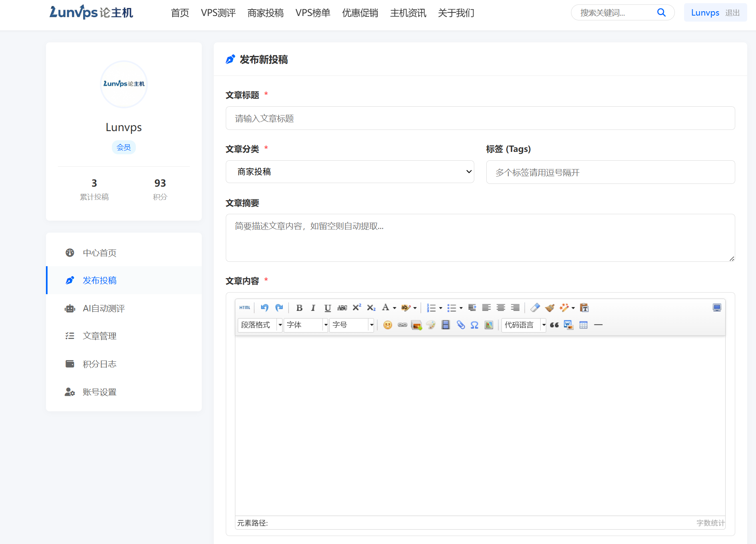The height and width of the screenshot is (544, 756).
Task: Click the undo arrow in editor toolbar
Action: pyautogui.click(x=264, y=308)
